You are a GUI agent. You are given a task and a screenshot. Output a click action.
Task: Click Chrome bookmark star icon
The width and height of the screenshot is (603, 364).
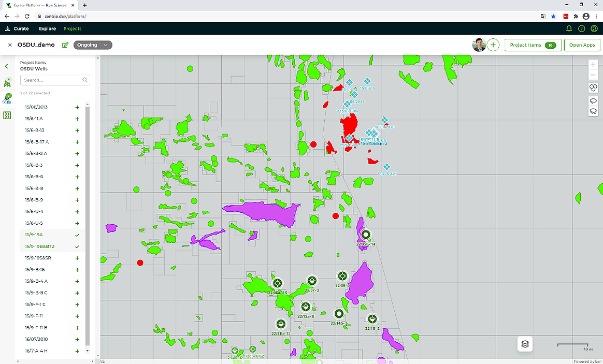pyautogui.click(x=553, y=16)
